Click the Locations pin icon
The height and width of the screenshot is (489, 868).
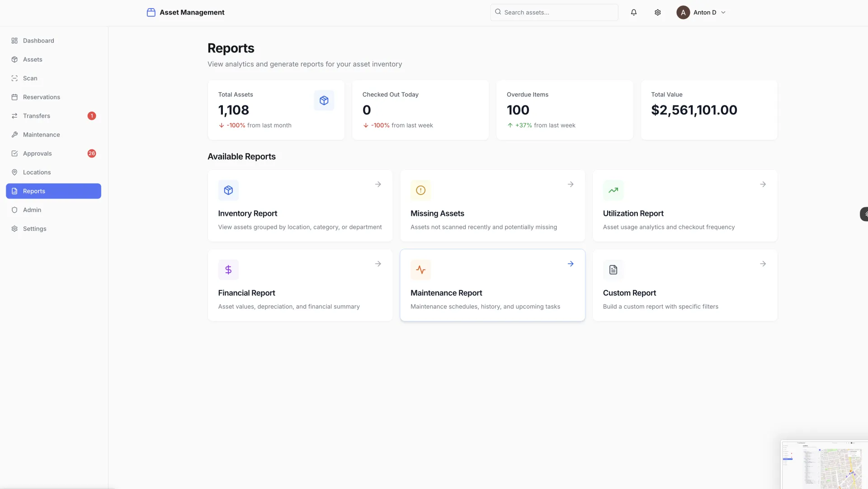tap(14, 172)
